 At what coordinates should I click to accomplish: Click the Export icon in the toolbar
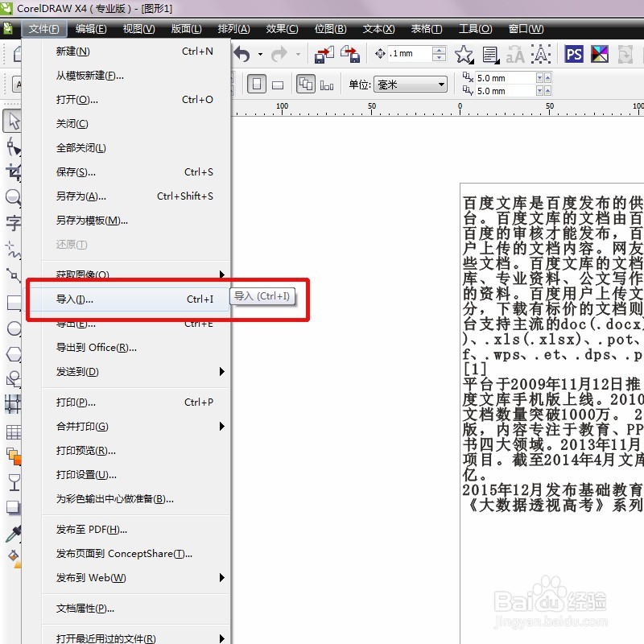pyautogui.click(x=350, y=54)
